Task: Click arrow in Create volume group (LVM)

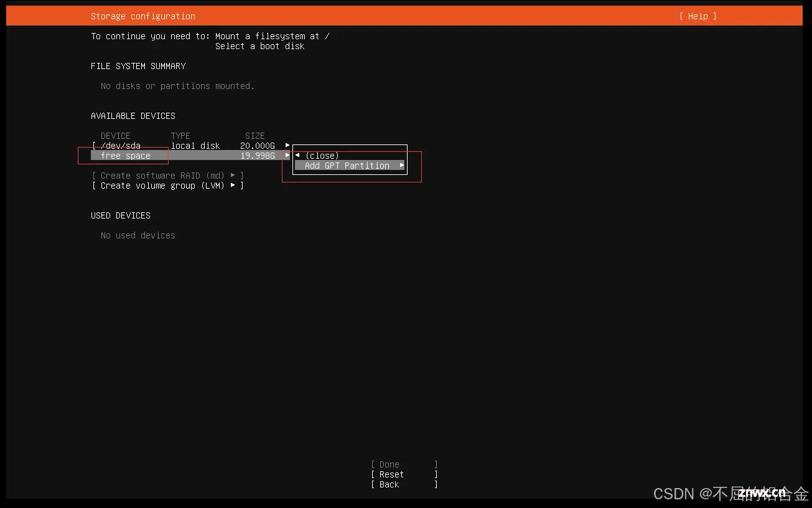Action: coord(233,186)
